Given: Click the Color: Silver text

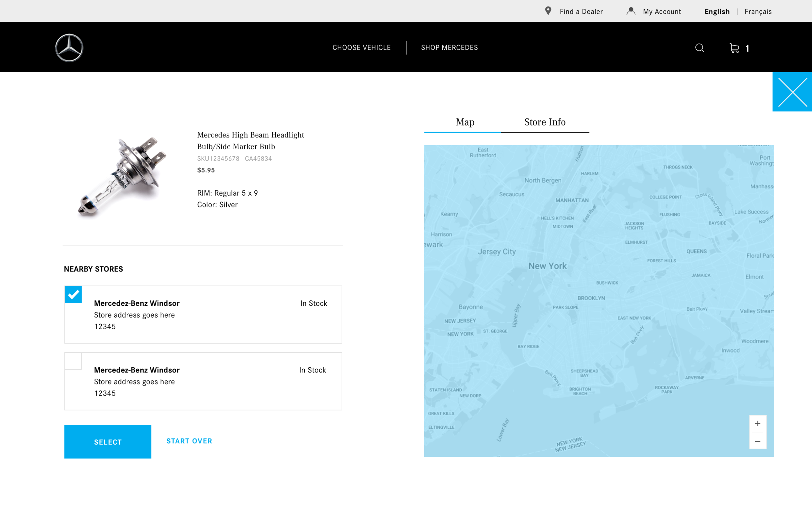Looking at the screenshot, I should [x=217, y=205].
